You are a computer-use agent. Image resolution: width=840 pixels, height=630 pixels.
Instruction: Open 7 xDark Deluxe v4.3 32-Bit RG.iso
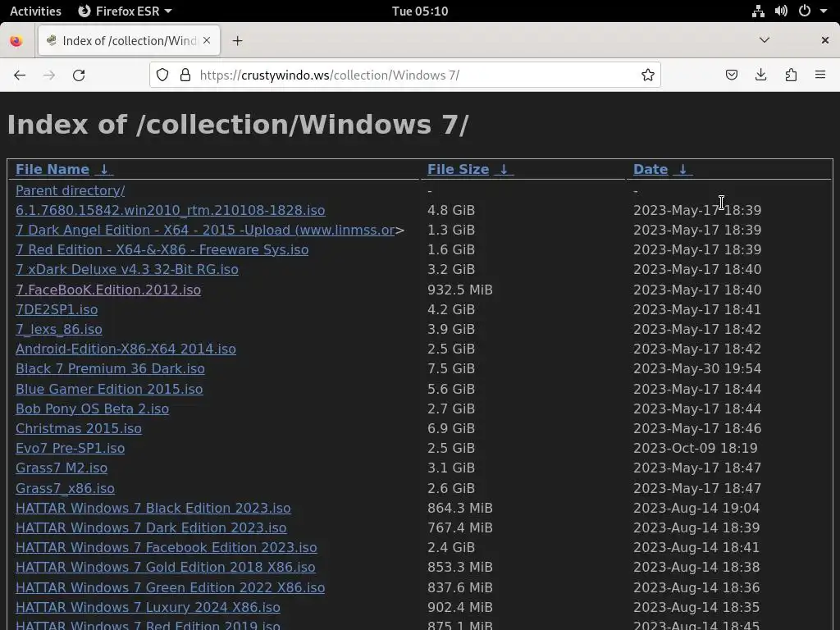pyautogui.click(x=127, y=269)
